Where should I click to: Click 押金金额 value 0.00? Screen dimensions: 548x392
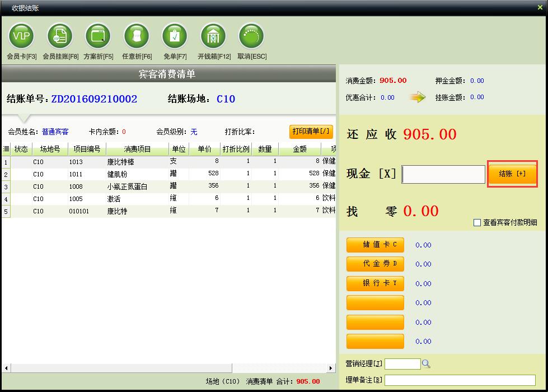[x=477, y=81]
